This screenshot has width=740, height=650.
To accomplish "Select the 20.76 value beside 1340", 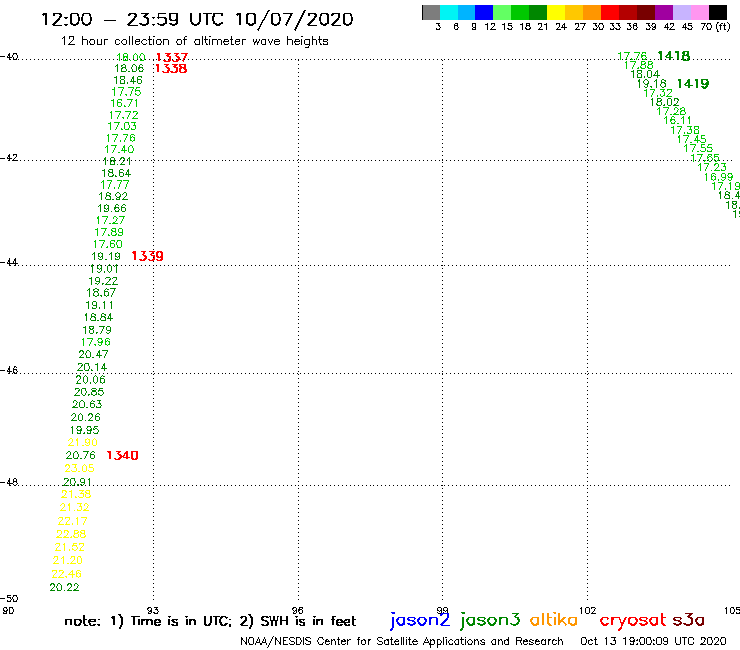I will coord(80,456).
